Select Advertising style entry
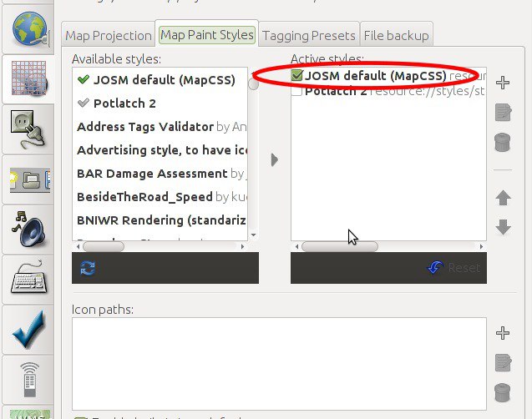Viewport: 532px width, 419px height. 160,150
